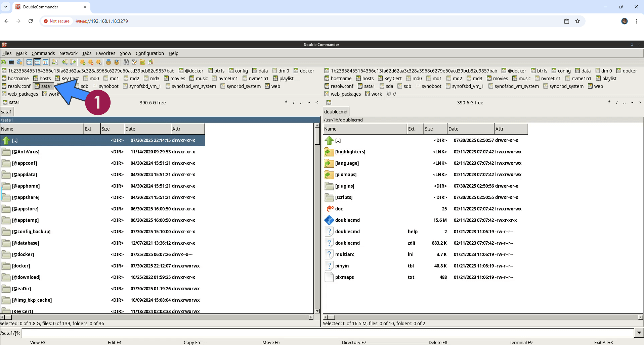644x345 pixels.
Task: Click the View F3 button
Action: [x=38, y=342]
